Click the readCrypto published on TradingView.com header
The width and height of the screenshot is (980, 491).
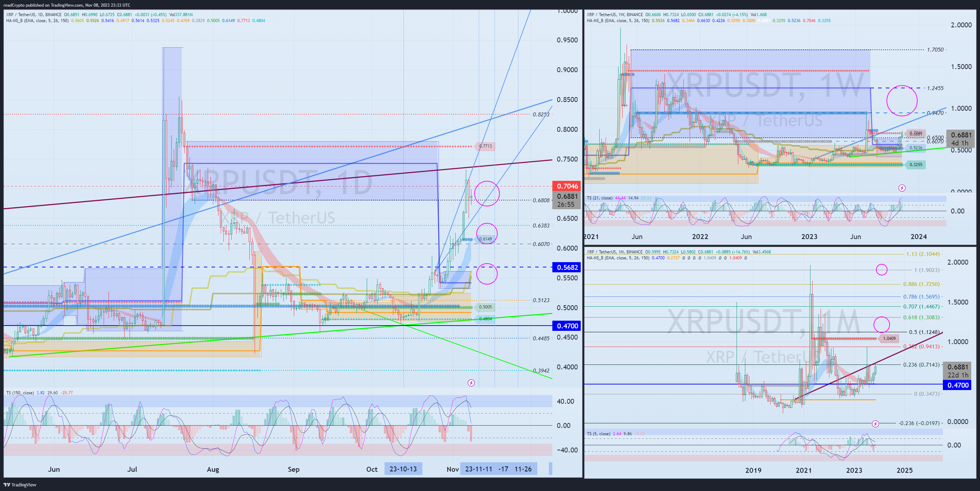tap(67, 5)
